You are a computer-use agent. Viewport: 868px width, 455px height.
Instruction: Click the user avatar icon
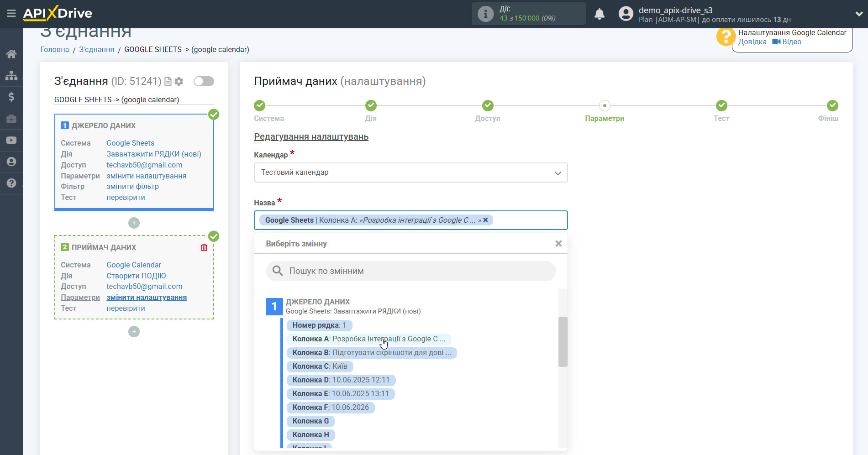[626, 14]
